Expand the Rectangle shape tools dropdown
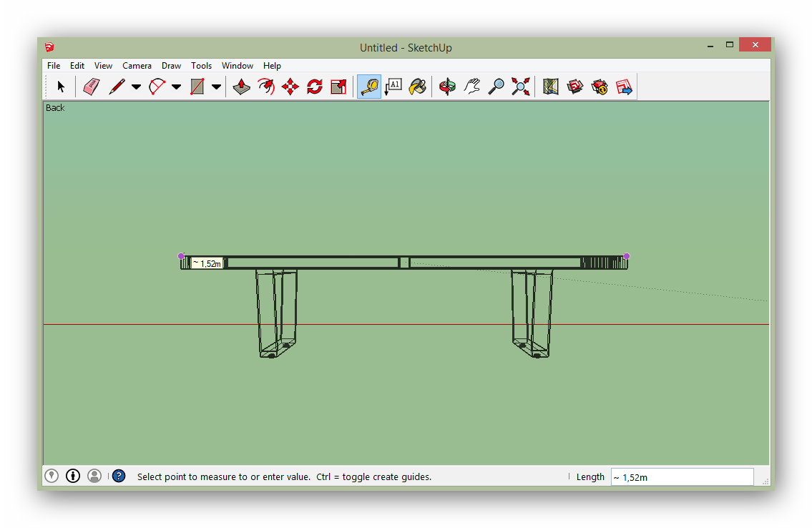Image resolution: width=812 pixels, height=528 pixels. 216,87
